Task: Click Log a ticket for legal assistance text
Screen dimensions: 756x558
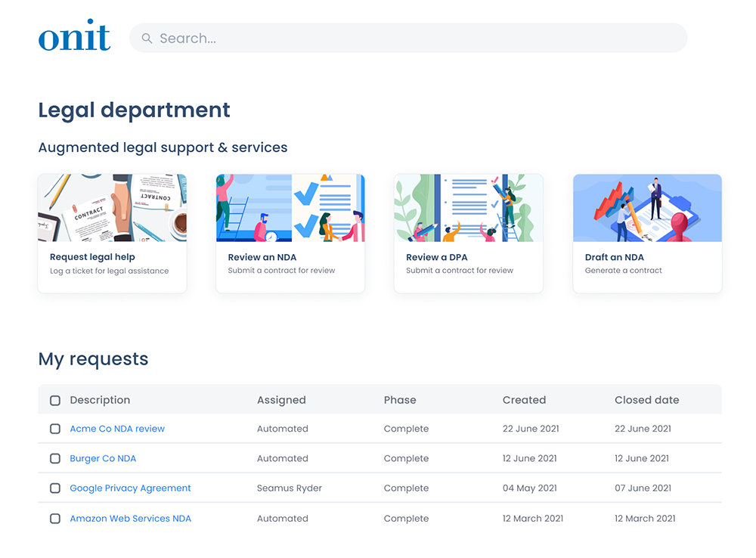Action: tap(110, 271)
